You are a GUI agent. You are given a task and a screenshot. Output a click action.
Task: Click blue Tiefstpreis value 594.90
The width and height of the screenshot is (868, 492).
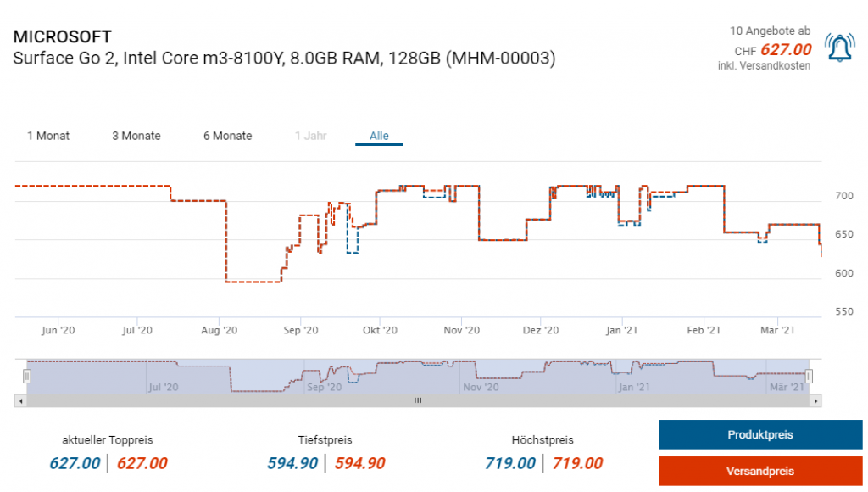coord(292,463)
